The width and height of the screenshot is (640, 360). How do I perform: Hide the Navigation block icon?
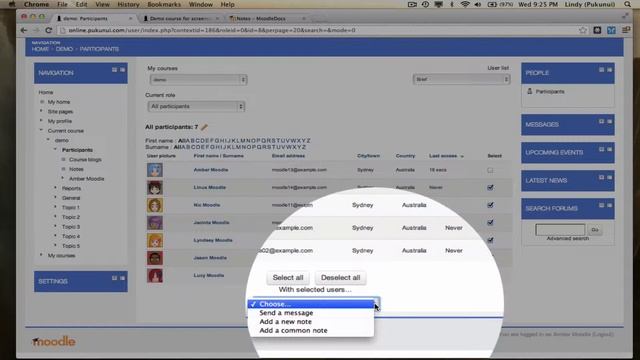click(x=114, y=70)
